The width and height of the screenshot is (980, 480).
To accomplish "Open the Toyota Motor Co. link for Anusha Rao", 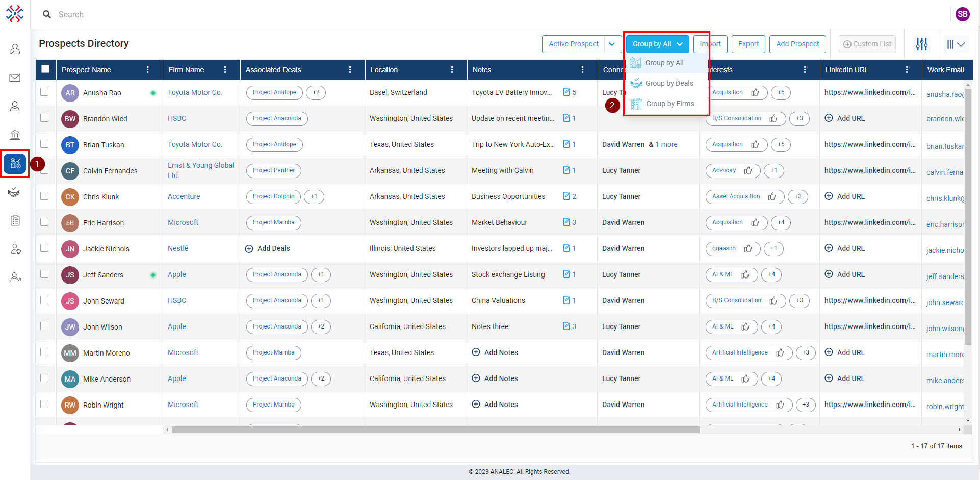I will click(x=195, y=92).
